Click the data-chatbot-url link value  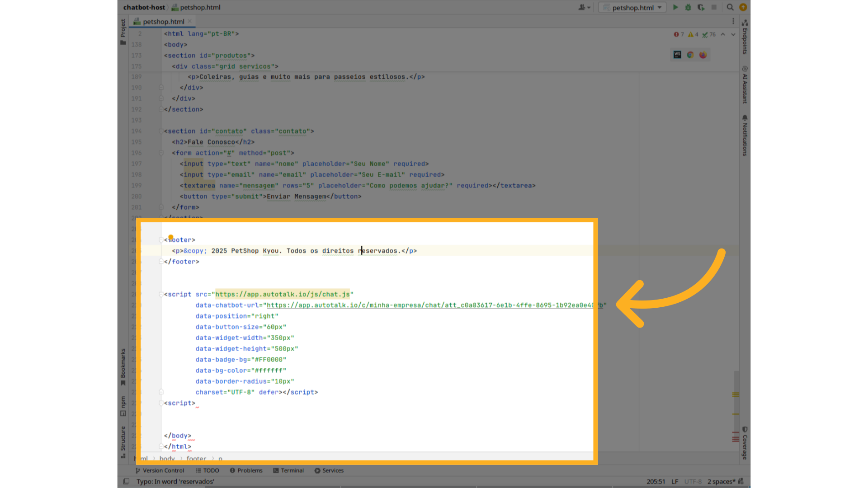click(x=434, y=305)
